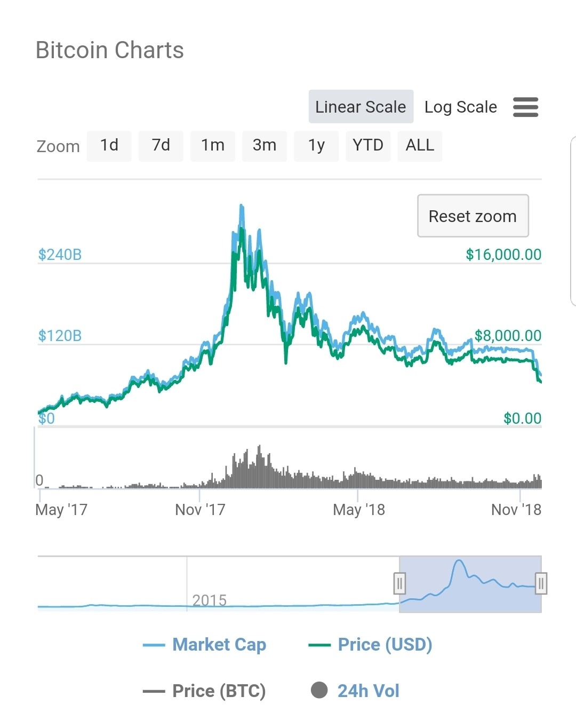Click the left navigator range handle
This screenshot has width=576, height=728.
click(399, 583)
